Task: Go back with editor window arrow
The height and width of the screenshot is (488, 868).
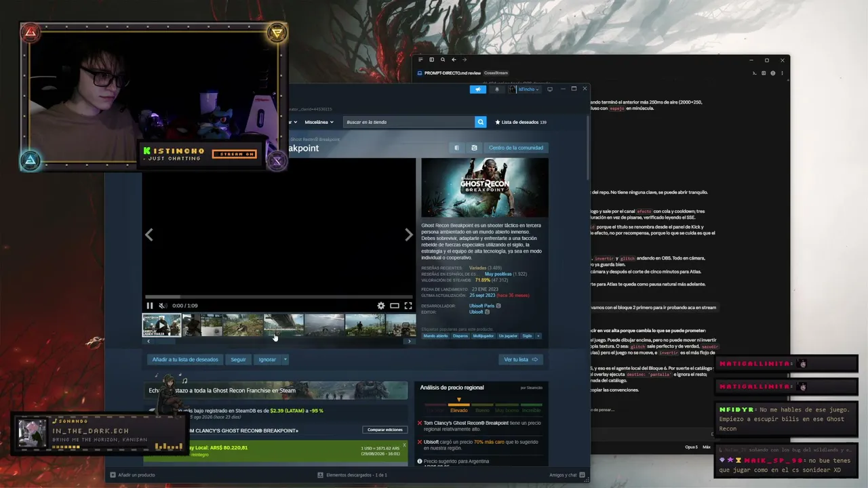Action: click(454, 60)
